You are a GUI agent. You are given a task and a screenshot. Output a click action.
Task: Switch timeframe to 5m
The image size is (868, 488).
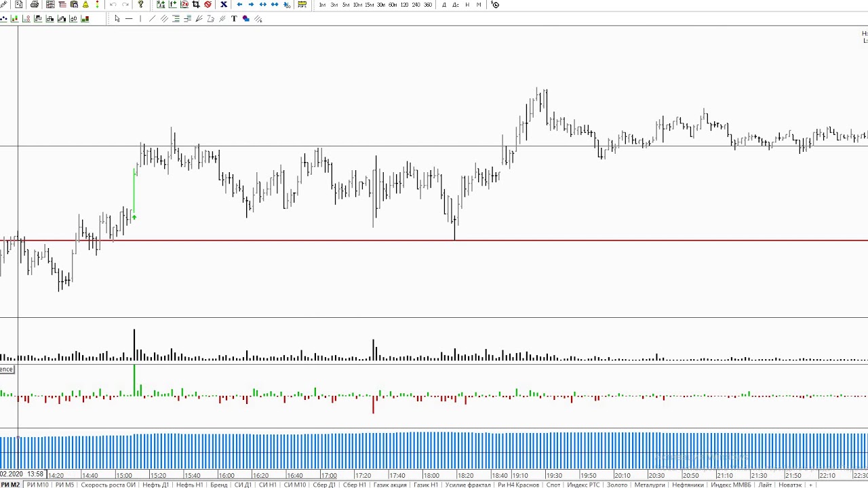click(x=346, y=5)
